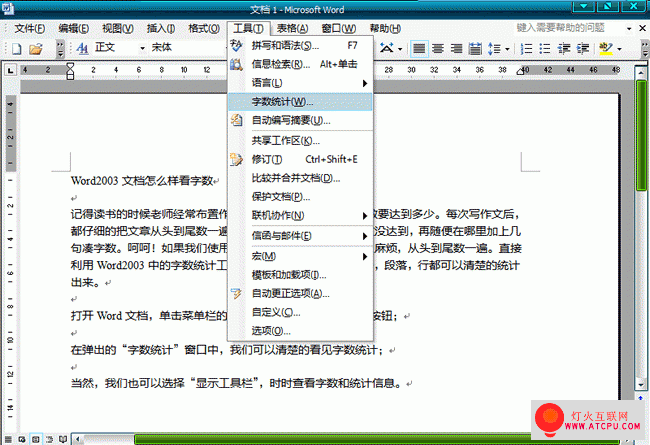Open 信息检索(R) from the menu
This screenshot has width=650, height=445.
301,64
